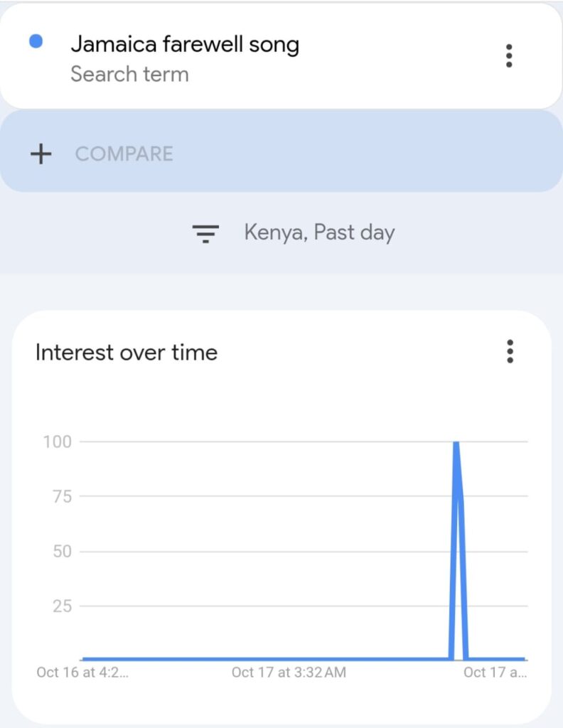This screenshot has width=563, height=728.
Task: Click the Oct 17 at 3:32 AM axis label
Action: (289, 672)
